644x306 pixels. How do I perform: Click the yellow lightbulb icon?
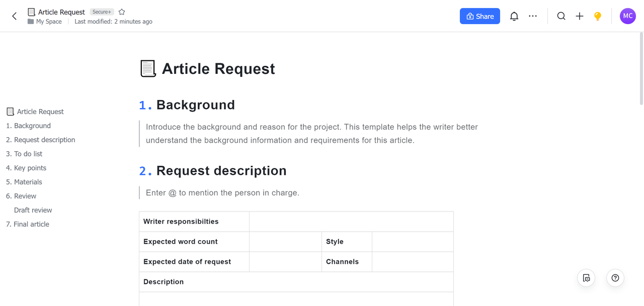click(598, 16)
